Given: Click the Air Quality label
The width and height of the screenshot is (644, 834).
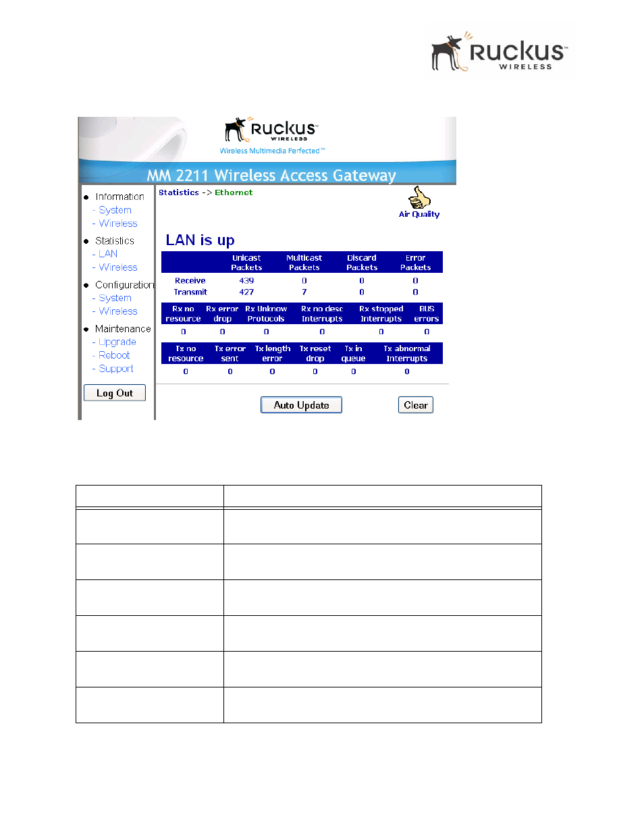Looking at the screenshot, I should (419, 214).
